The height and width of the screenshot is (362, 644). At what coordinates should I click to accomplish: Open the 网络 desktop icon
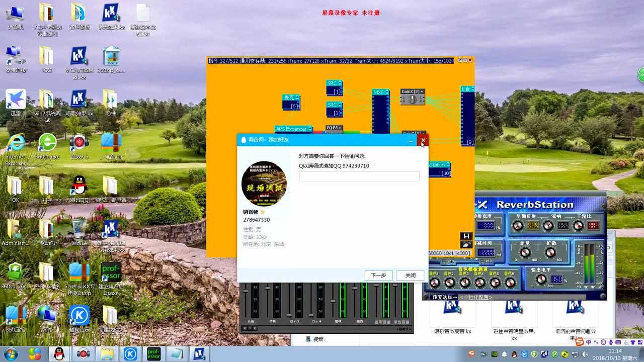pyautogui.click(x=47, y=319)
